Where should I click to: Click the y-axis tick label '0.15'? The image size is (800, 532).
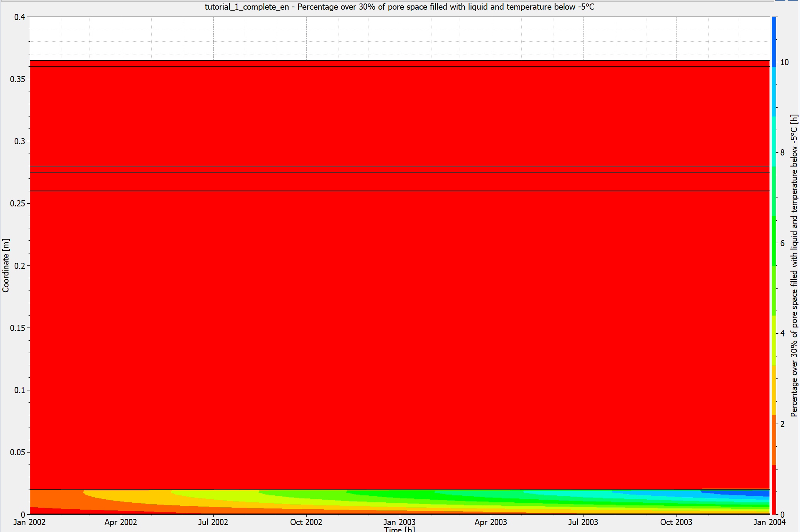pyautogui.click(x=17, y=328)
